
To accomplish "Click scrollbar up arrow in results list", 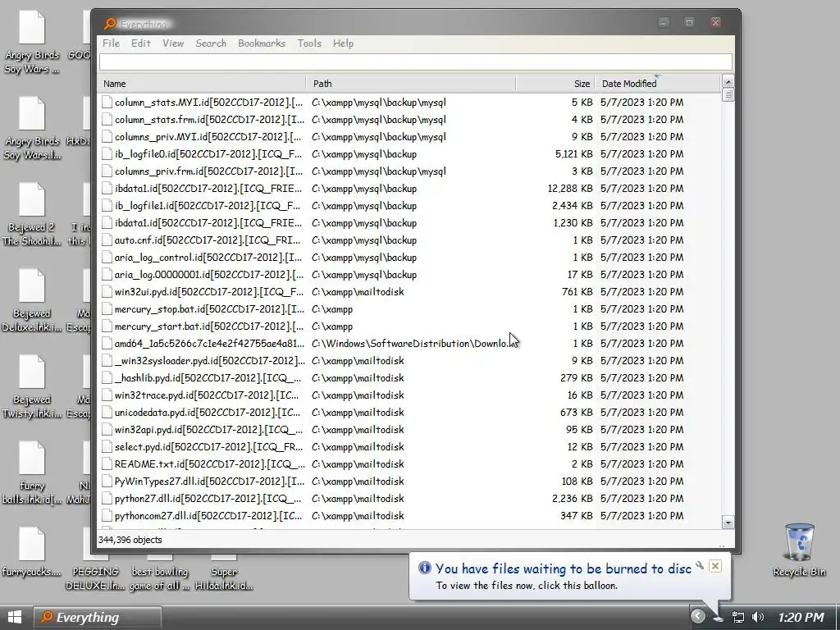I will tap(728, 82).
